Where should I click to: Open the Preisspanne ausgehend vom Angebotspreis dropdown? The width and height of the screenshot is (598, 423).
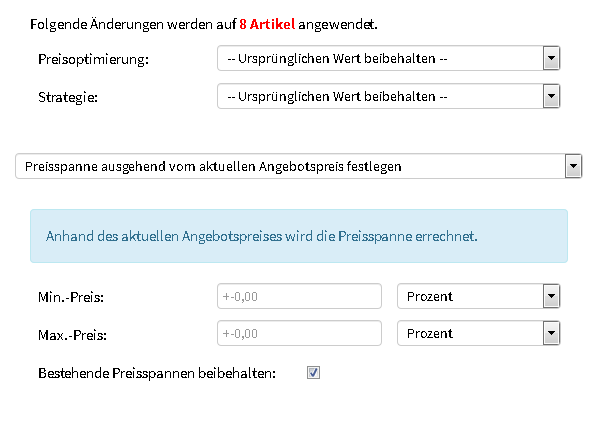(x=298, y=166)
